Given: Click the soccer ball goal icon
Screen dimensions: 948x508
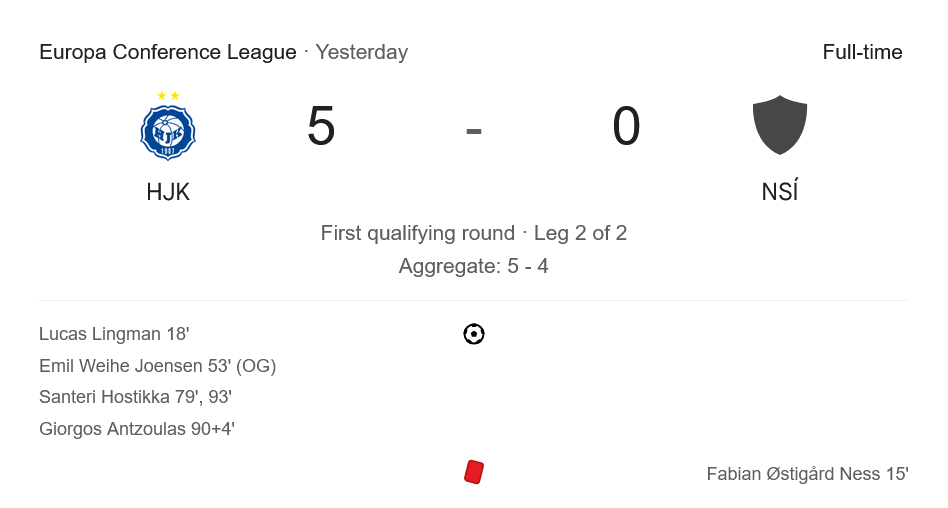Looking at the screenshot, I should tap(474, 334).
